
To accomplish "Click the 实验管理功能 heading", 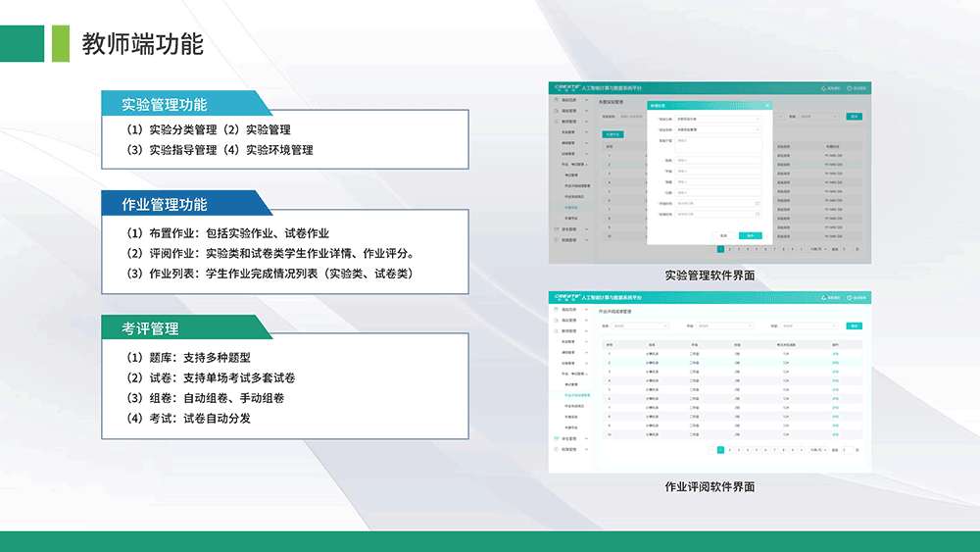I will pos(165,104).
